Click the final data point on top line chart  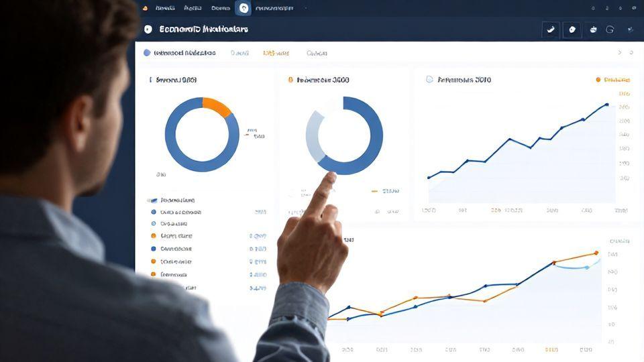coord(606,105)
